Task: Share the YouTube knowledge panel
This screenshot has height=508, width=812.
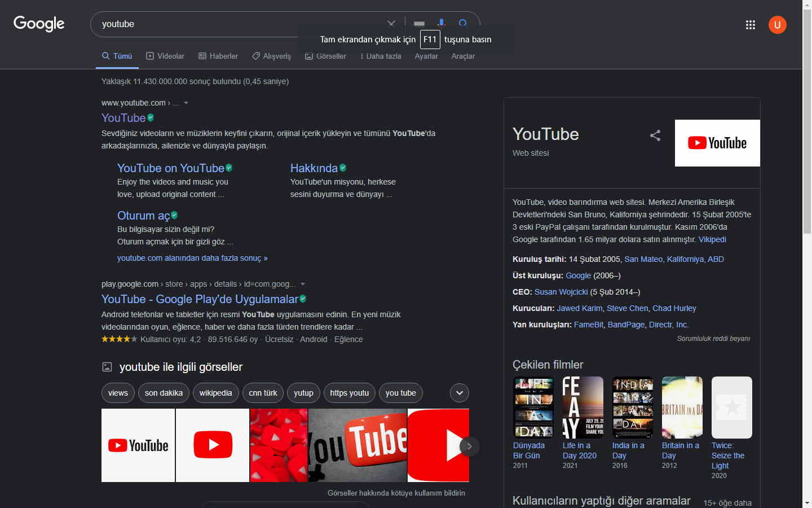Action: tap(655, 135)
